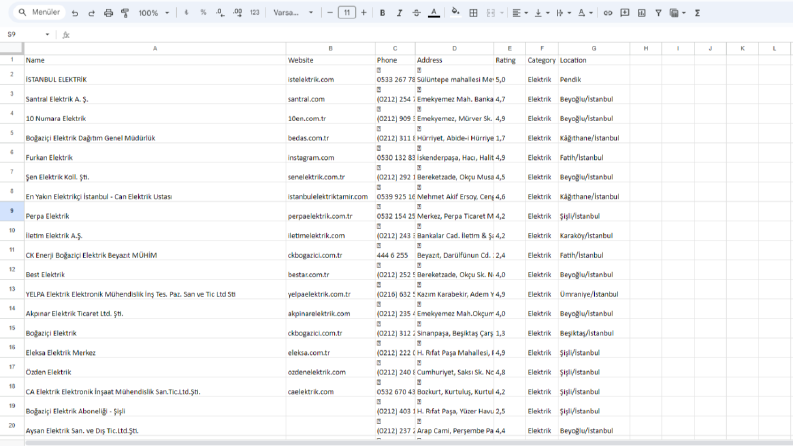The image size is (793, 446).
Task: Decrease font size with minus button
Action: coord(330,13)
